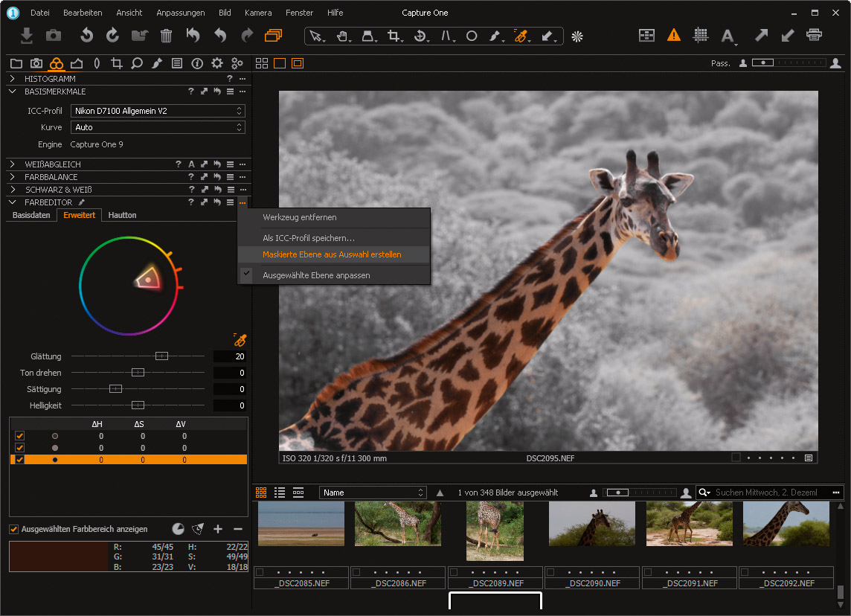Click the camera capture icon in toolbar
851x616 pixels.
coord(54,35)
